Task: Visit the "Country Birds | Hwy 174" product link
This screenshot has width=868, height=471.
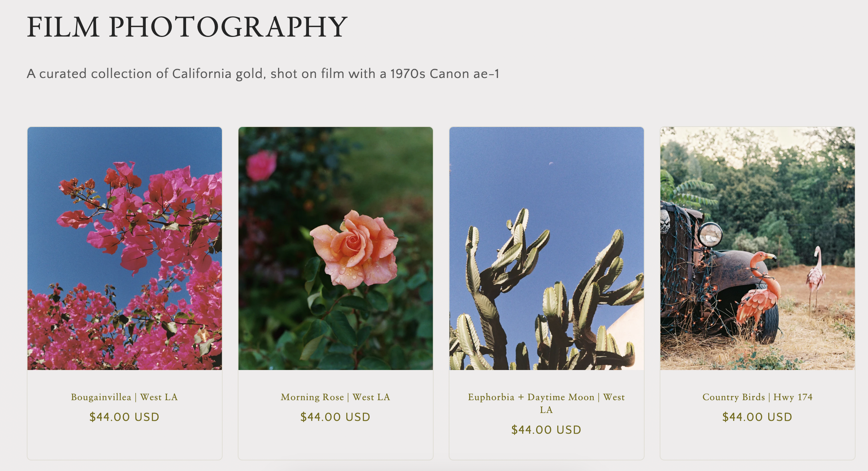Action: (757, 397)
